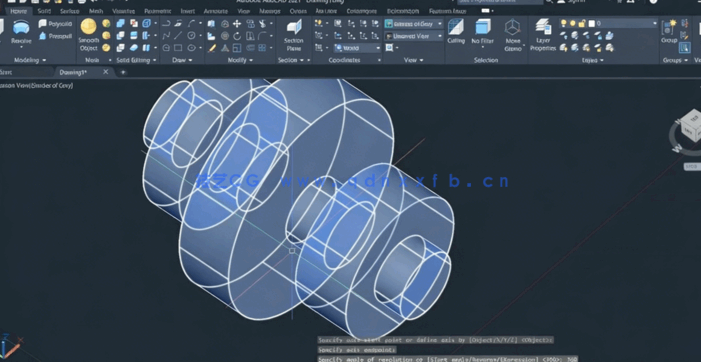The image size is (701, 362).
Task: Pick the Arc tool in Draw panel
Action: (x=191, y=23)
